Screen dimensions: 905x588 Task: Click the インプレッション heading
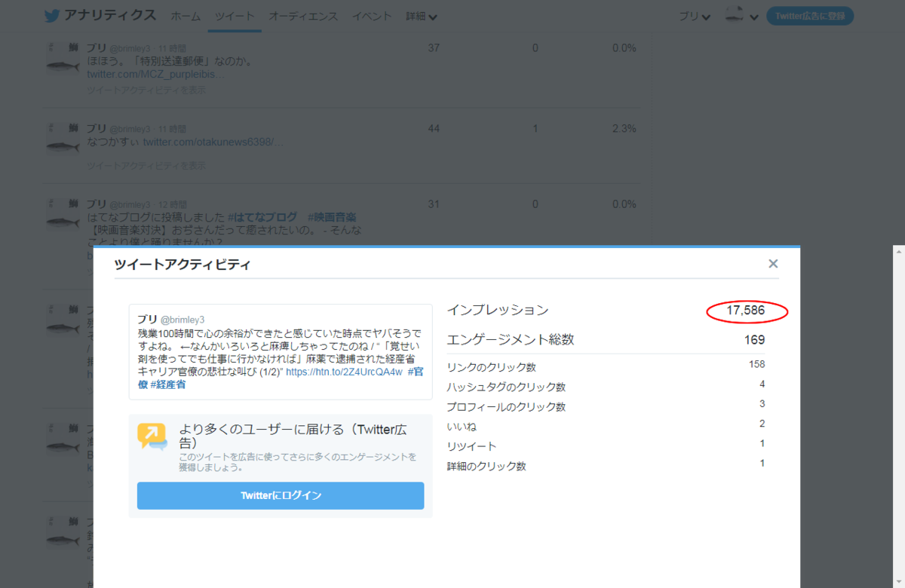tap(498, 310)
